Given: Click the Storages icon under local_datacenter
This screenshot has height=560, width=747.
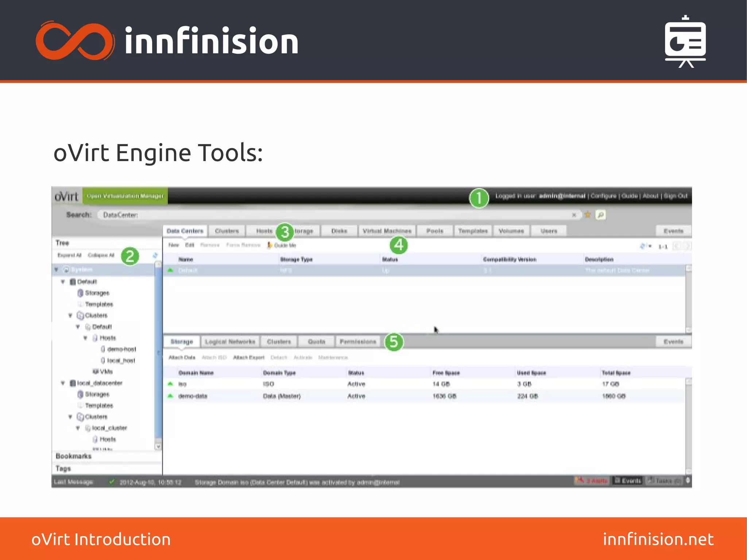Looking at the screenshot, I should [80, 394].
